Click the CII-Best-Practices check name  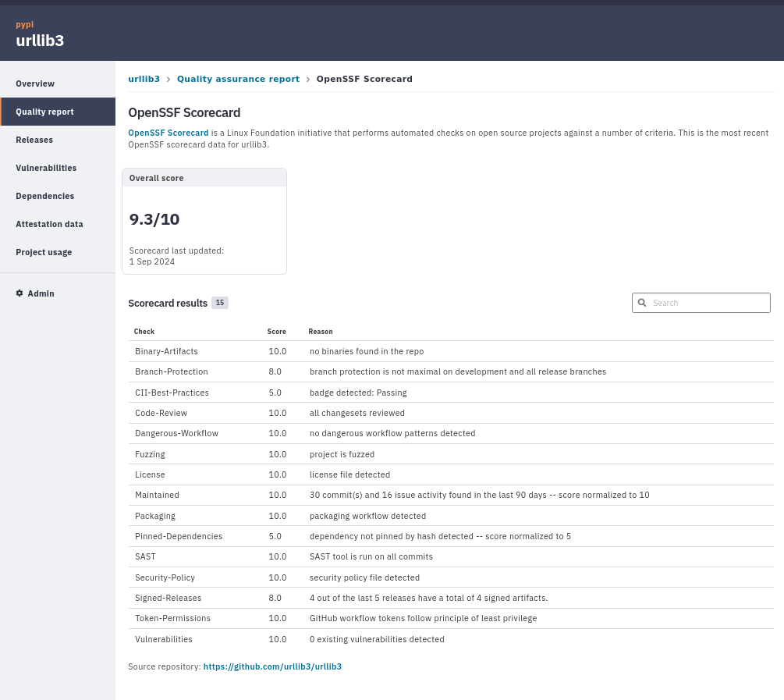pos(172,393)
